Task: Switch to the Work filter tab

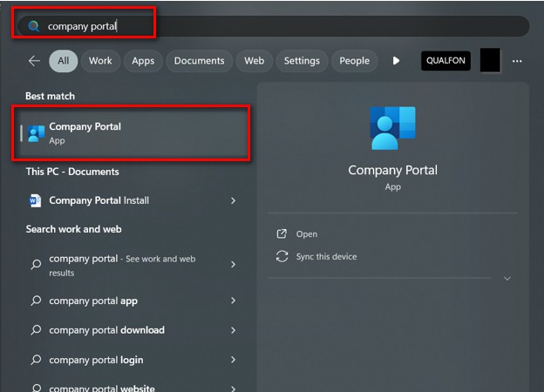Action: click(x=100, y=61)
